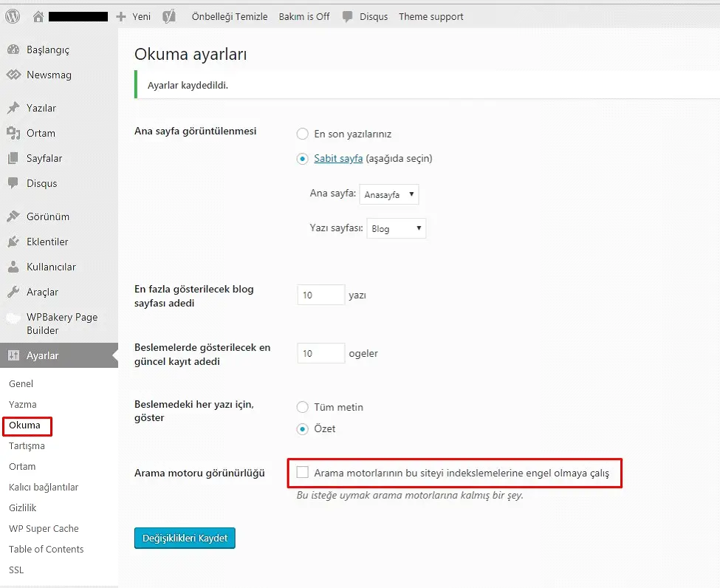Select Tartışma in the Ayarlar submenu
Screen dimensions: 720x588
(x=27, y=445)
